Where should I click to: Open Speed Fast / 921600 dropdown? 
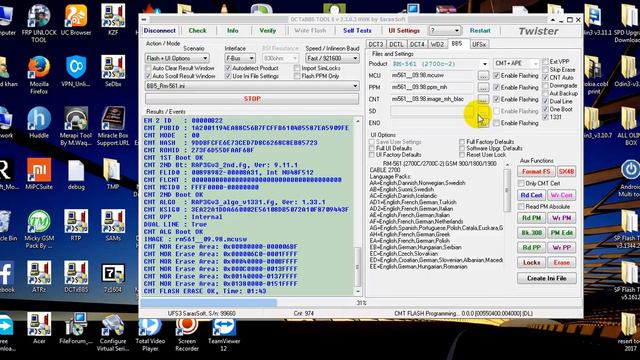pos(332,58)
